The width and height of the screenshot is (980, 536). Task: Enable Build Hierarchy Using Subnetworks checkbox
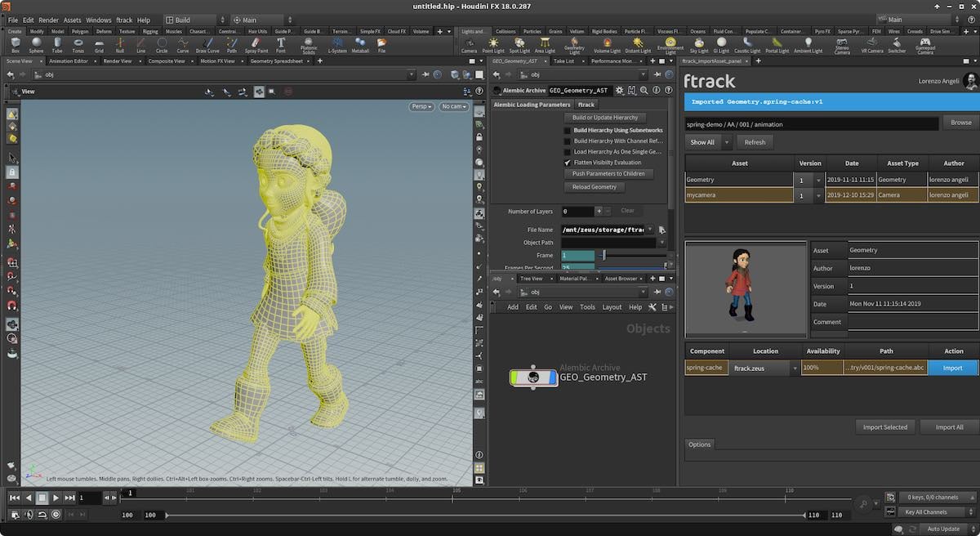[x=568, y=130]
